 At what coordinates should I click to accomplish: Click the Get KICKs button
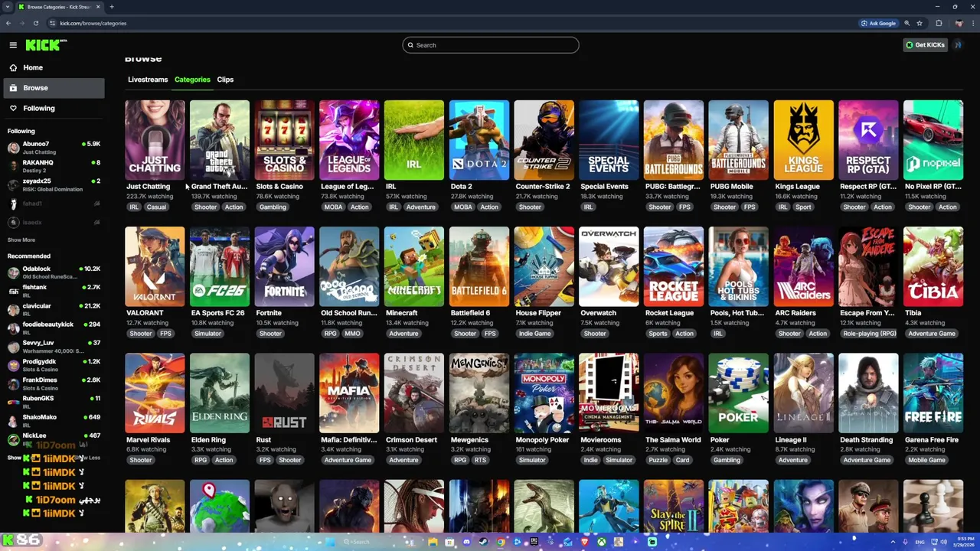tap(925, 45)
